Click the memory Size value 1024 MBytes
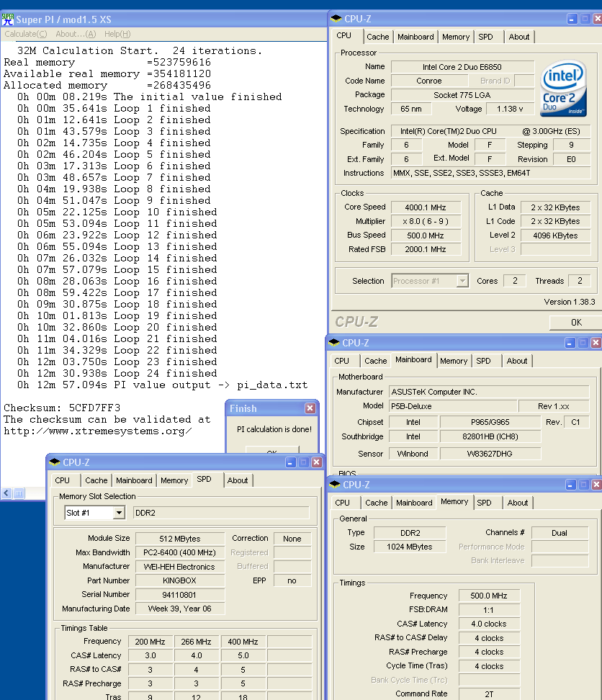602x700 pixels. pyautogui.click(x=410, y=547)
